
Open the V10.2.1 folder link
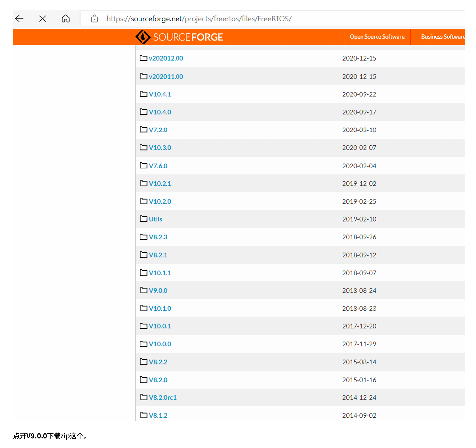tap(160, 184)
